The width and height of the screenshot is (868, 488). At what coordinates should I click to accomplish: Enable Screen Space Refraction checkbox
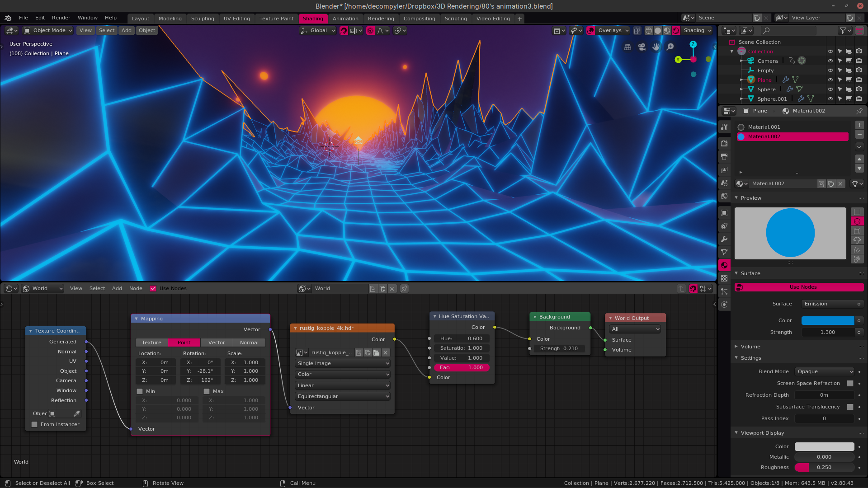(x=850, y=384)
